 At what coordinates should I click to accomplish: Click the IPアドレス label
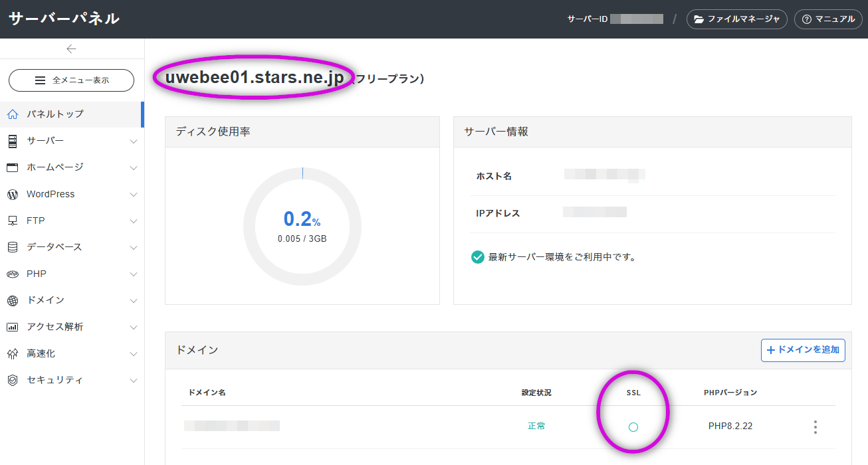pyautogui.click(x=498, y=213)
